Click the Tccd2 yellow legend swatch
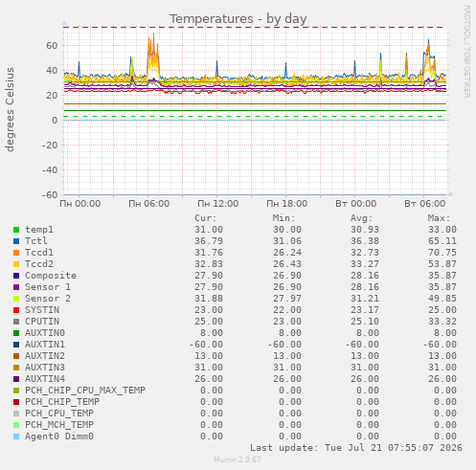The height and width of the screenshot is (470, 476). pos(16,264)
